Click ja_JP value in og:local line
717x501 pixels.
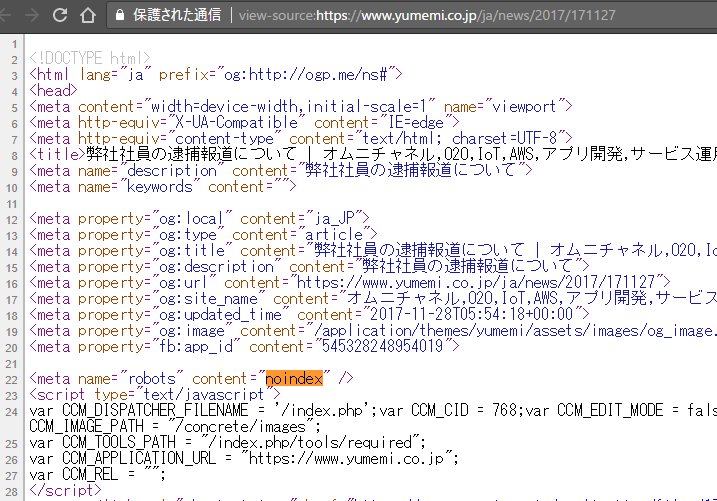[x=335, y=219]
